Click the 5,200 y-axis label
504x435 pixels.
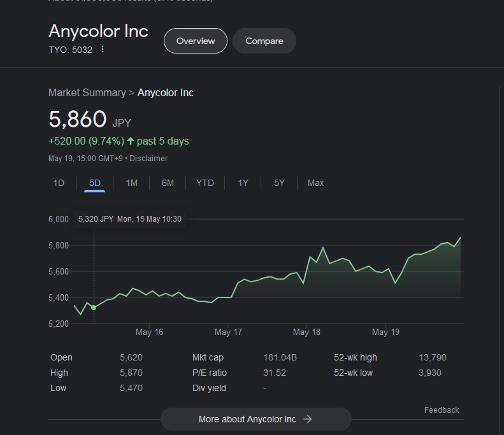point(59,324)
